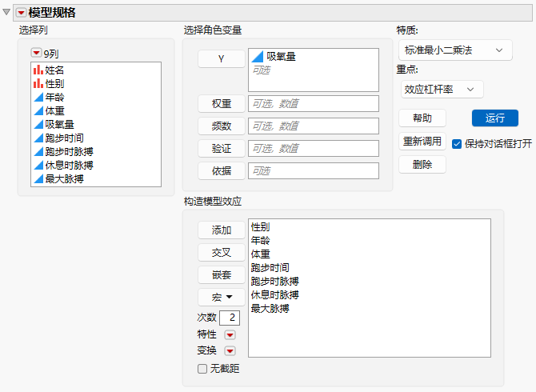Click the 帮助 button
The image size is (536, 392).
pyautogui.click(x=422, y=118)
